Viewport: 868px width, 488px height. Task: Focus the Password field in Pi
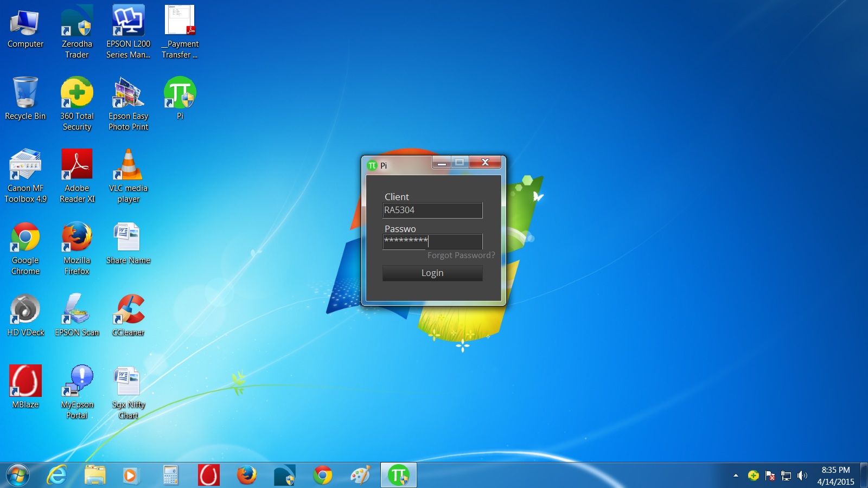coord(432,241)
